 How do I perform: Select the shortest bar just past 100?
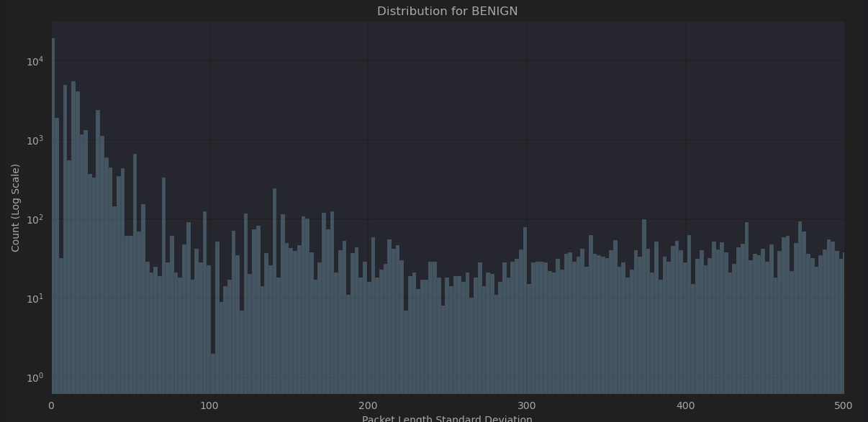[213, 373]
